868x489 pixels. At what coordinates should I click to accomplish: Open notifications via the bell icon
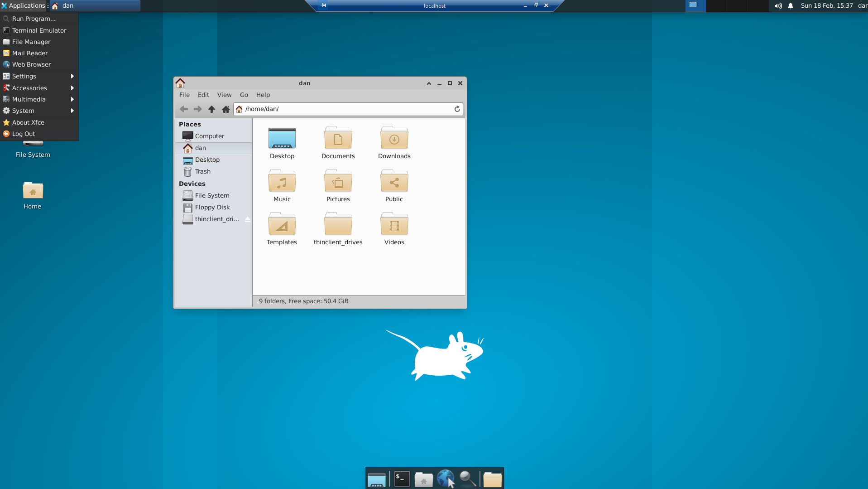790,6
